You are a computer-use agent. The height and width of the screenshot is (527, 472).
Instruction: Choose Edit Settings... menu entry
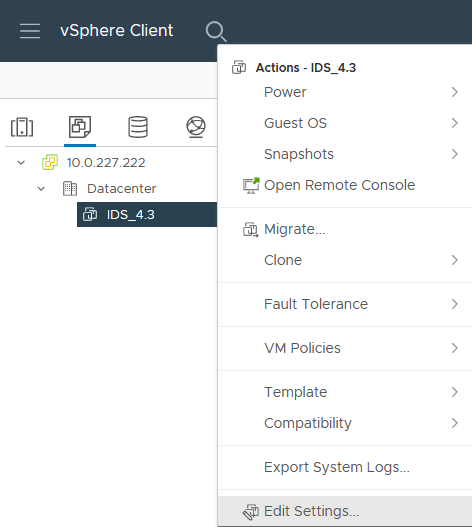tap(345, 511)
